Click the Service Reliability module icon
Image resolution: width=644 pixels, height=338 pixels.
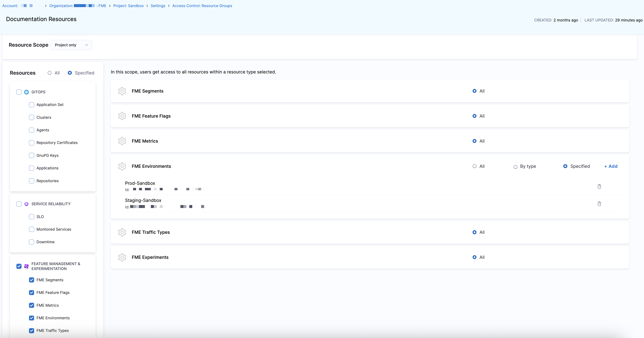pos(26,204)
